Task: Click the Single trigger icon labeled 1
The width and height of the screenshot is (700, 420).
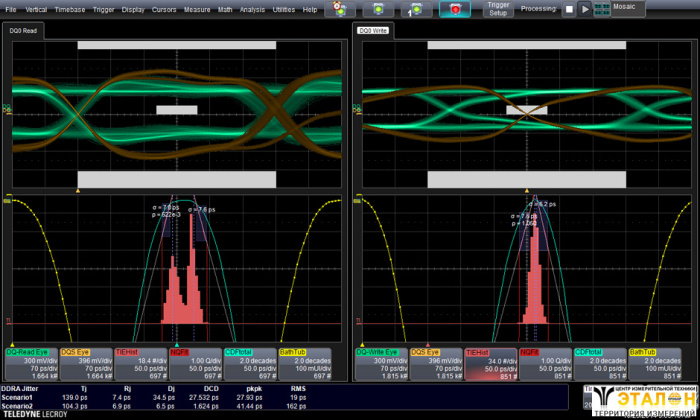Action: coord(416,9)
